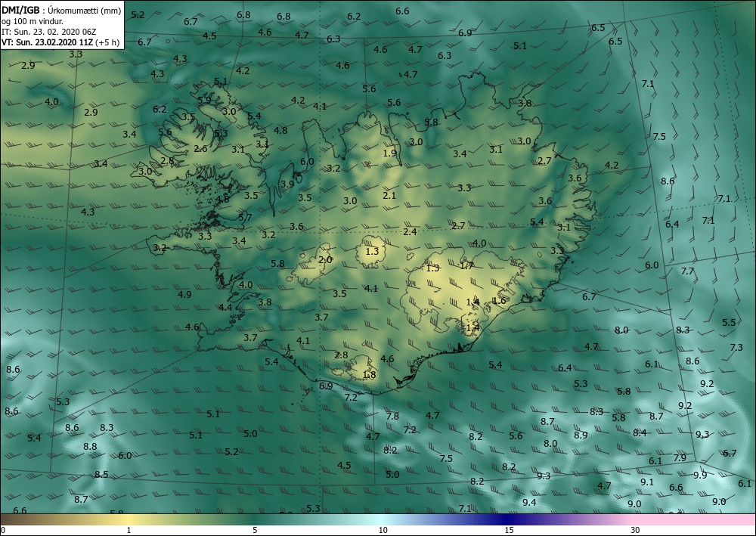Choose the number 2.6 on the map

[200, 148]
